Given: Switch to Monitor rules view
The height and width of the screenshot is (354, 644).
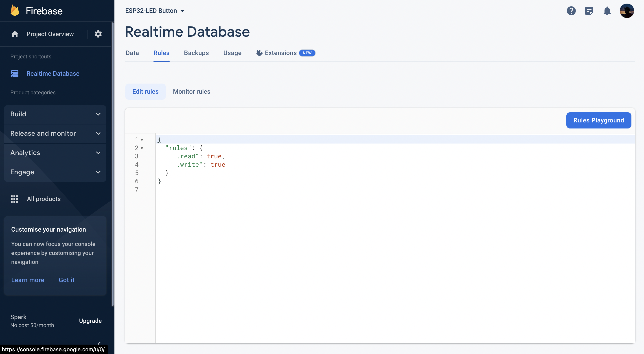Looking at the screenshot, I should 191,92.
